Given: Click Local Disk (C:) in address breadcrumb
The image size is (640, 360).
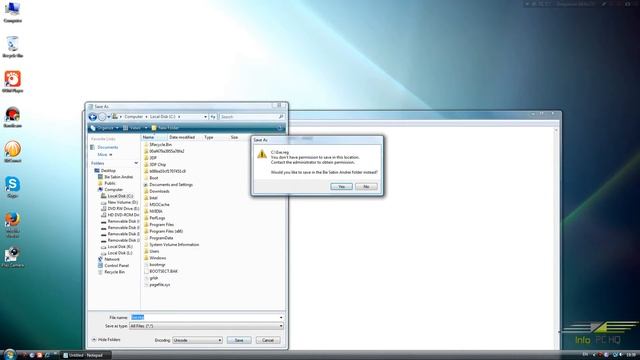Looking at the screenshot, I should click(x=162, y=117).
